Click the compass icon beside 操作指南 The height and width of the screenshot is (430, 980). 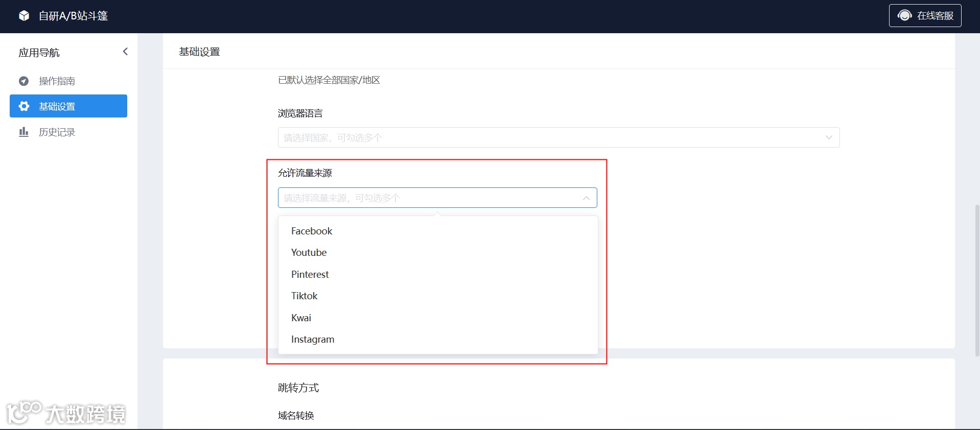[24, 81]
